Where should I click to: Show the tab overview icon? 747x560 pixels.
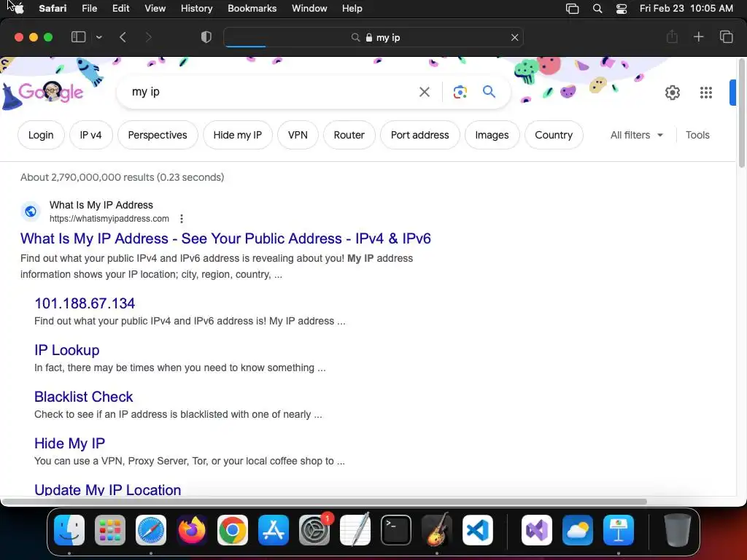(726, 36)
